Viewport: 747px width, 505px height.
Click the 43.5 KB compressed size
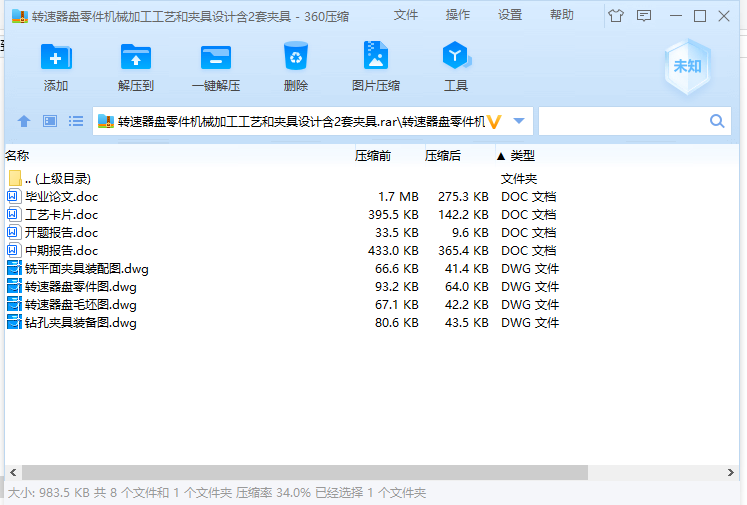click(467, 323)
